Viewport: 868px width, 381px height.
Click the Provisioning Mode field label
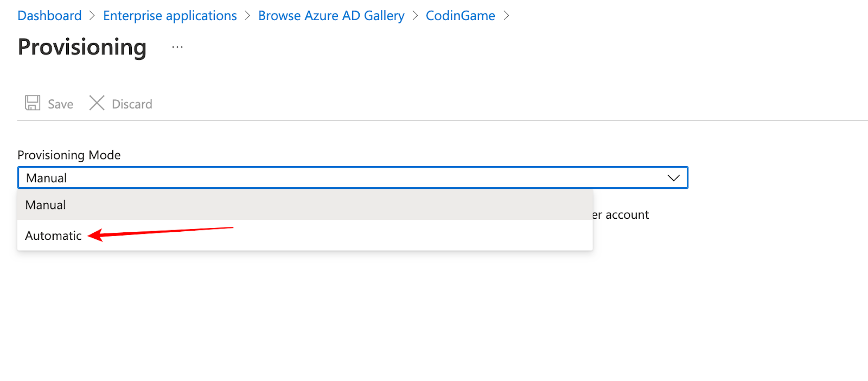[x=69, y=155]
